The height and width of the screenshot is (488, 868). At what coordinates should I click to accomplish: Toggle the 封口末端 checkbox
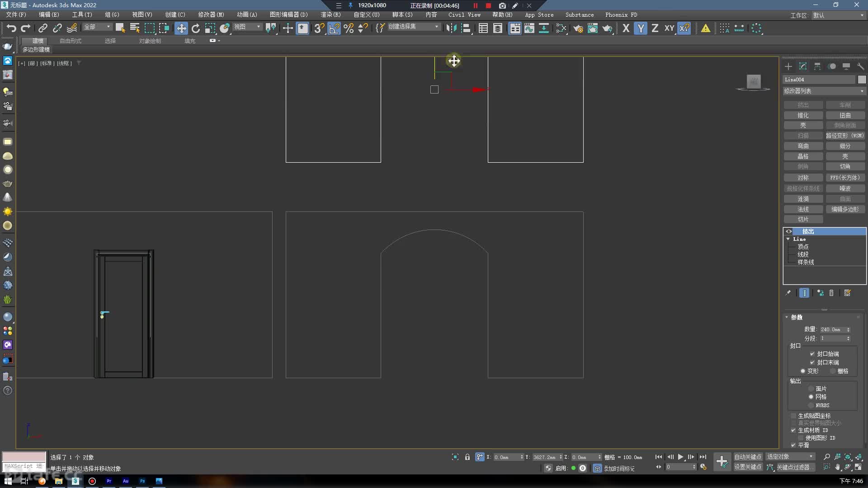[x=812, y=362]
